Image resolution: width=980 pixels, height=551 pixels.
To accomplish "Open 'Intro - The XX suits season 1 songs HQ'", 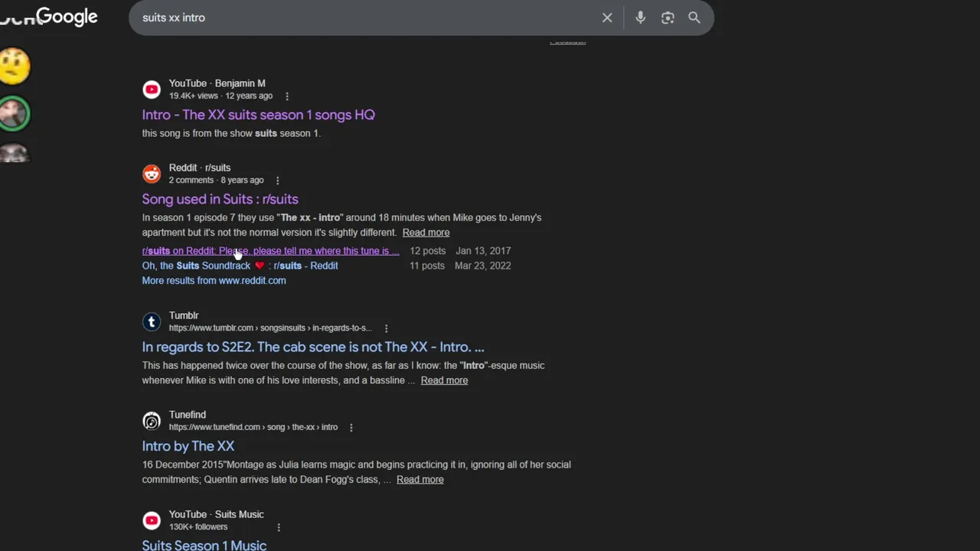I will tap(258, 115).
